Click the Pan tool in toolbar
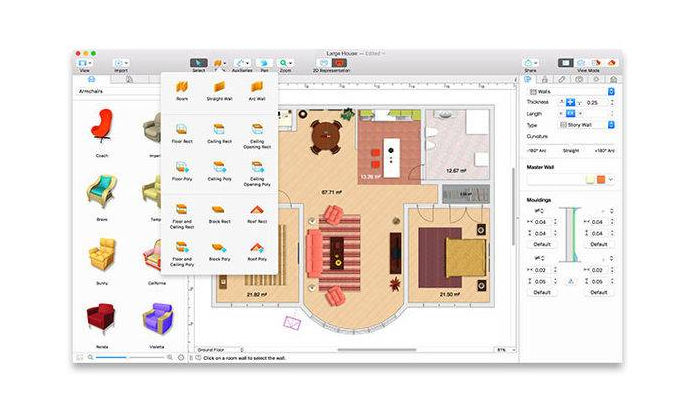Image resolution: width=684 pixels, height=411 pixels. coord(264,63)
